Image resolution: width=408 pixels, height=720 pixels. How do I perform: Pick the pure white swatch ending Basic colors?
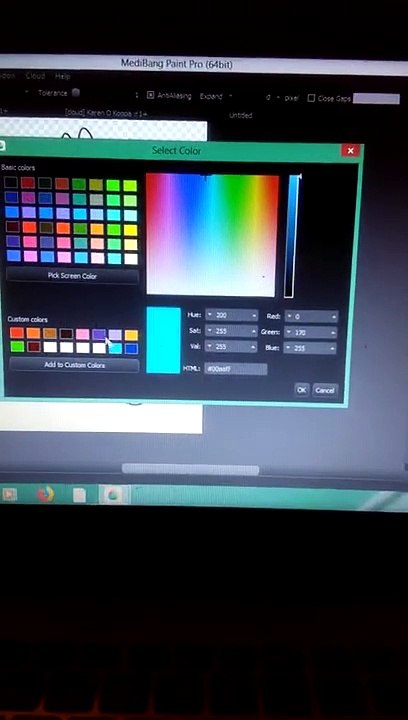tap(131, 259)
